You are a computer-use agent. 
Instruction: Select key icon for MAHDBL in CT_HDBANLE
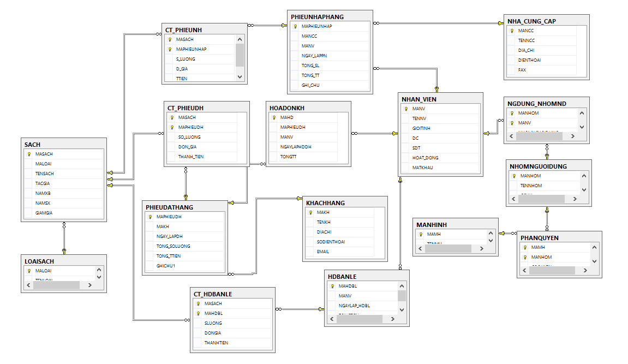(x=198, y=314)
